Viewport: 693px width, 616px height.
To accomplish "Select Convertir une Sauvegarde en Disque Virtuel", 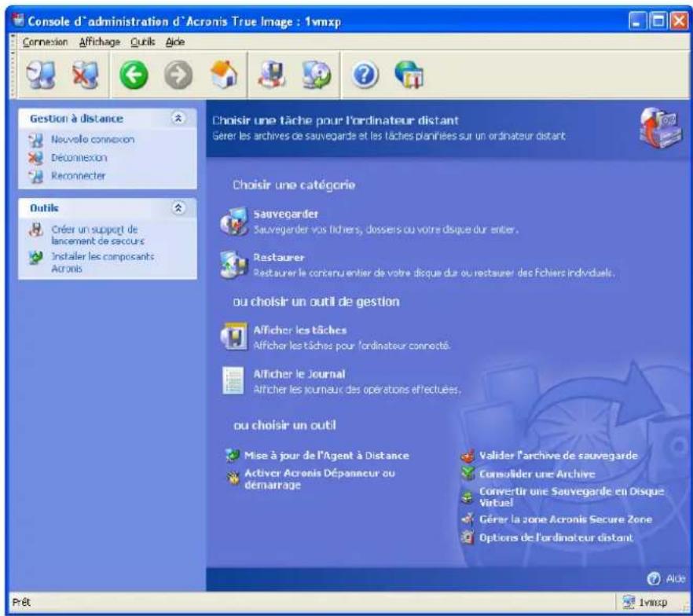I will tap(572, 497).
